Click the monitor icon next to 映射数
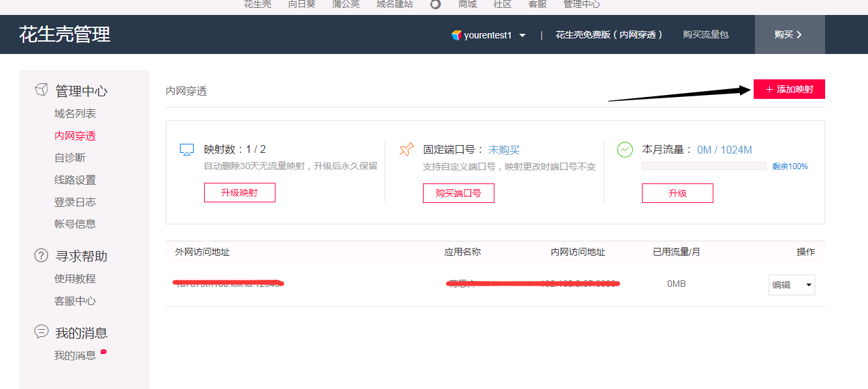The height and width of the screenshot is (389, 868). point(186,150)
